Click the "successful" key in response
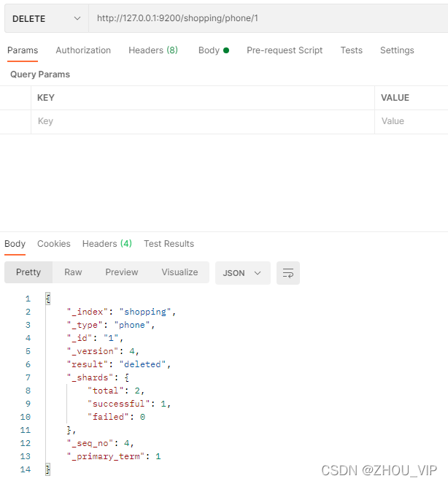This screenshot has height=484, width=448. (x=119, y=404)
